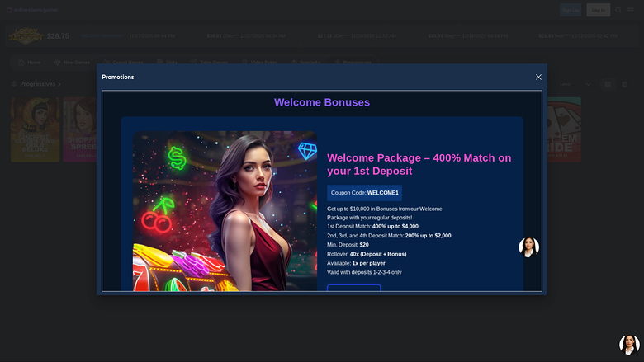Click the Coupon Code WELCOME1 box
The width and height of the screenshot is (644, 362).
[364, 193]
